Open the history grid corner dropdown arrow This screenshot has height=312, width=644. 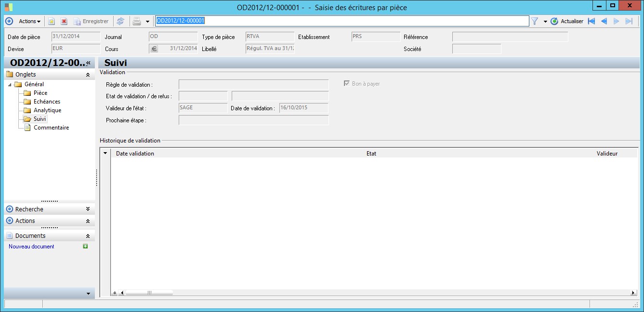pos(105,153)
